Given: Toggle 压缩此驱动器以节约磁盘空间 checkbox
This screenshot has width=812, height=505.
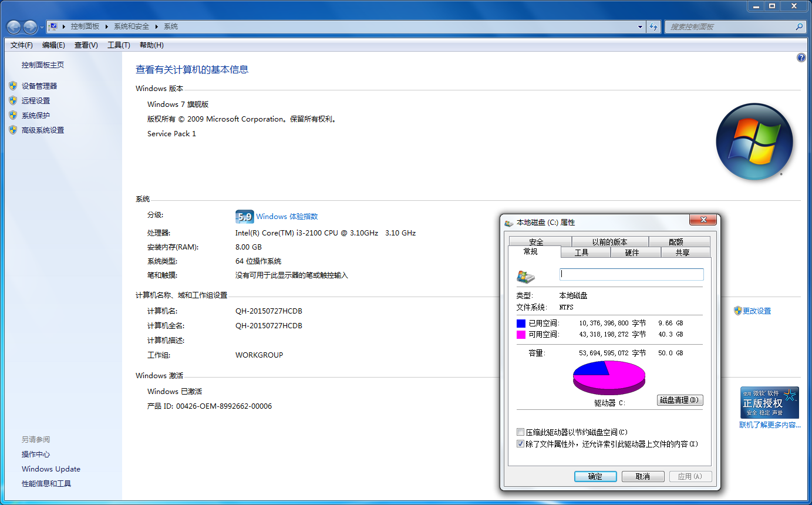Looking at the screenshot, I should click(520, 432).
